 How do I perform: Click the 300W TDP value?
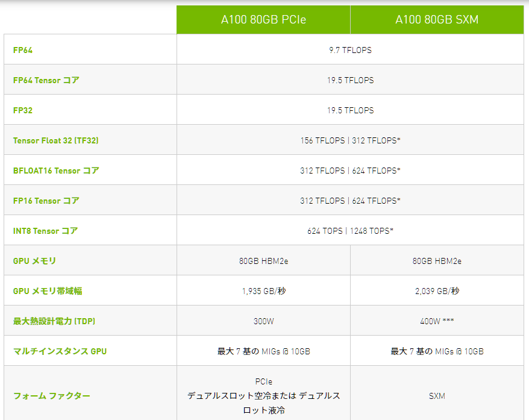click(263, 321)
